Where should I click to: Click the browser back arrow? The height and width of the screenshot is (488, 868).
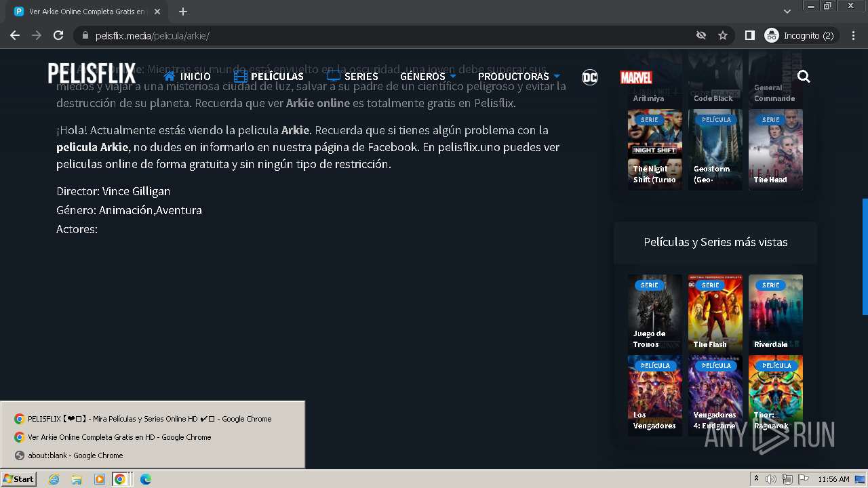click(15, 35)
